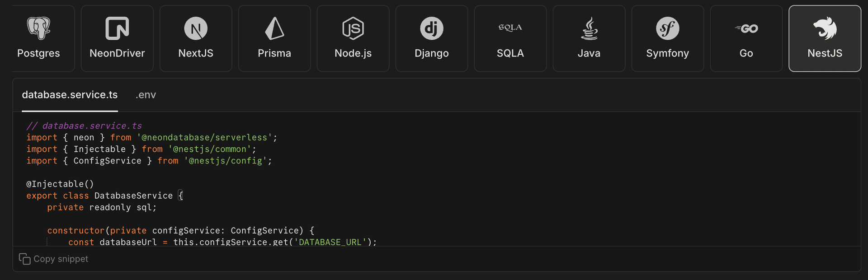Click the Symfony logo icon

(667, 28)
